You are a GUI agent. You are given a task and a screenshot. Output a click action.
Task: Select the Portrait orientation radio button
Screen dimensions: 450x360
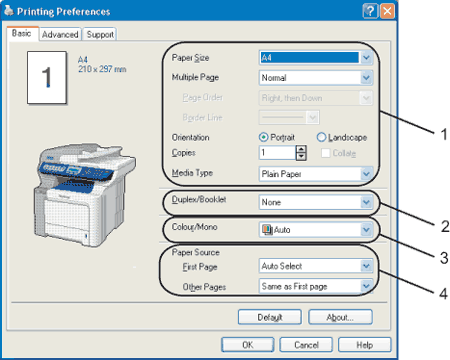263,137
